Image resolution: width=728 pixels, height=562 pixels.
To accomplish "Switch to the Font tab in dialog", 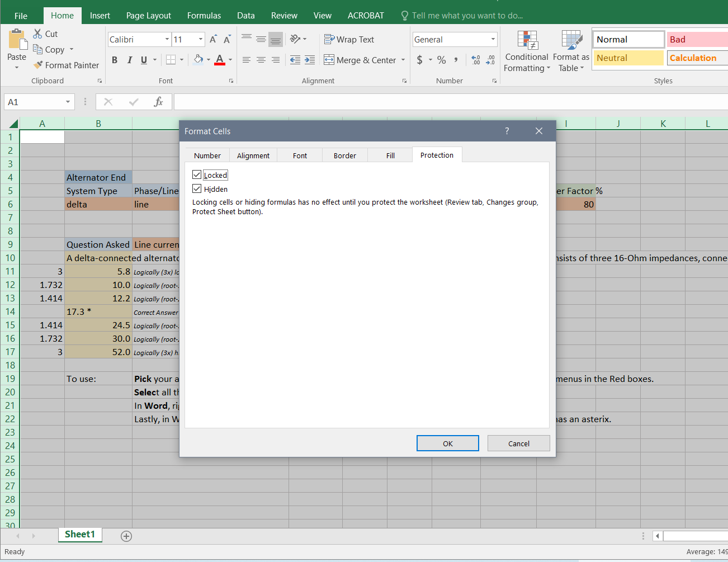I will tap(300, 155).
